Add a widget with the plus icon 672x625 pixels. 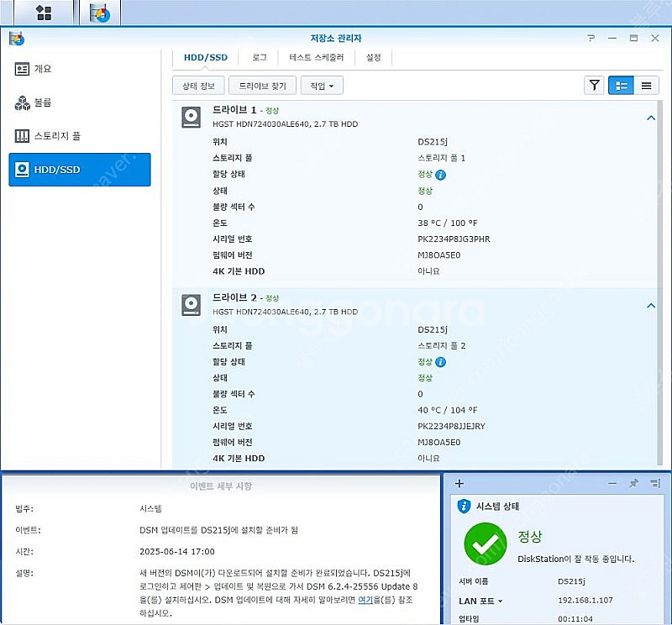(459, 483)
